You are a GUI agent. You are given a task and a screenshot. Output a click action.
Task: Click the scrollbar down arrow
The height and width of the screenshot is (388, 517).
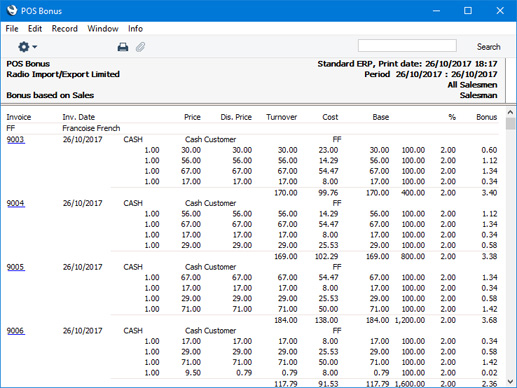(x=510, y=381)
